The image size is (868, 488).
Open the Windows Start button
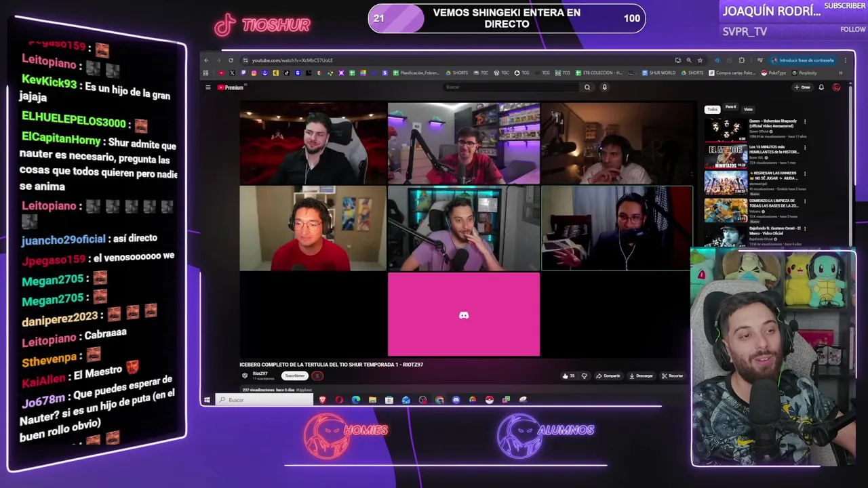pyautogui.click(x=207, y=400)
